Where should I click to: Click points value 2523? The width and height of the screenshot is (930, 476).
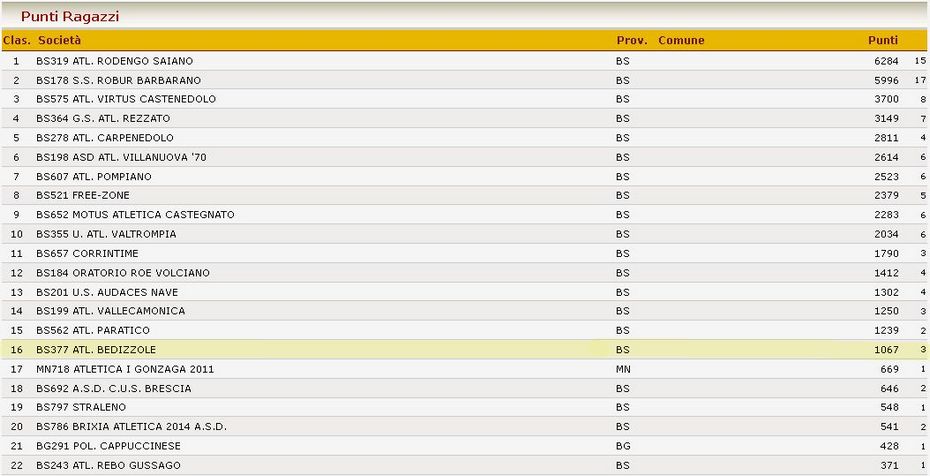point(886,177)
